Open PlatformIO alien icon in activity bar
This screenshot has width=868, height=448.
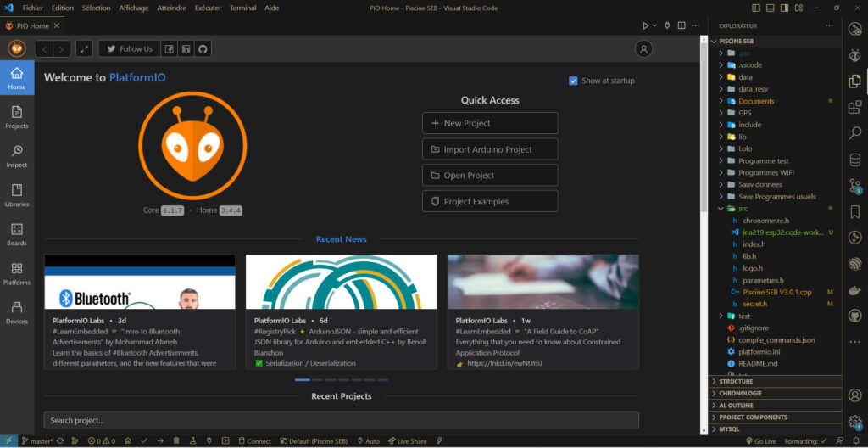tap(854, 55)
